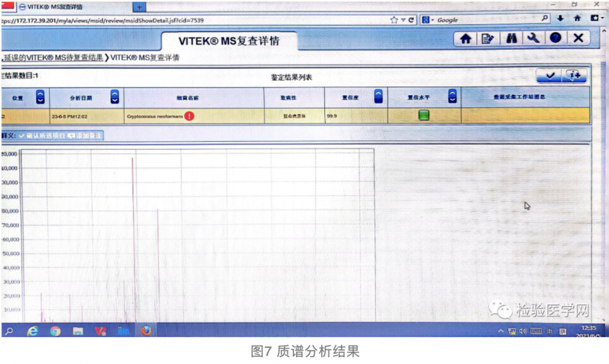Click the 23-6-5 PM12:02 date cell
Viewport: 609px width, 364px height.
(86, 116)
